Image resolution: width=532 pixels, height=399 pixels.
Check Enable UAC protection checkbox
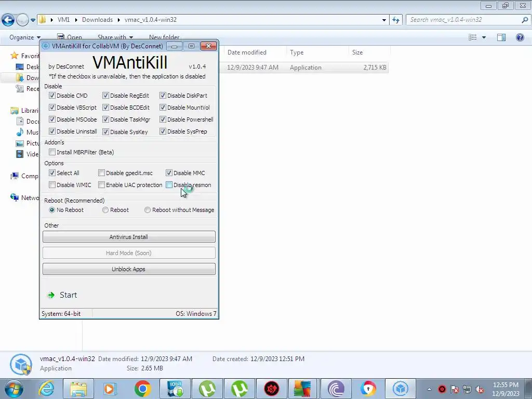[x=101, y=185]
